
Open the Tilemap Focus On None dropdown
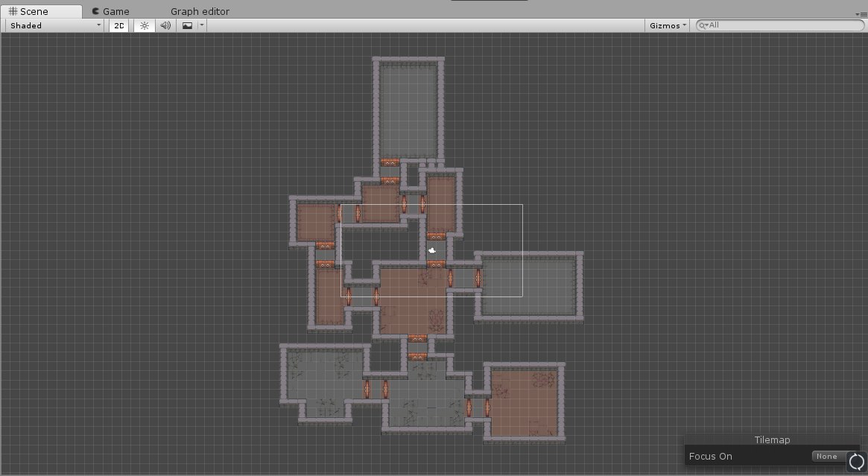pos(829,456)
